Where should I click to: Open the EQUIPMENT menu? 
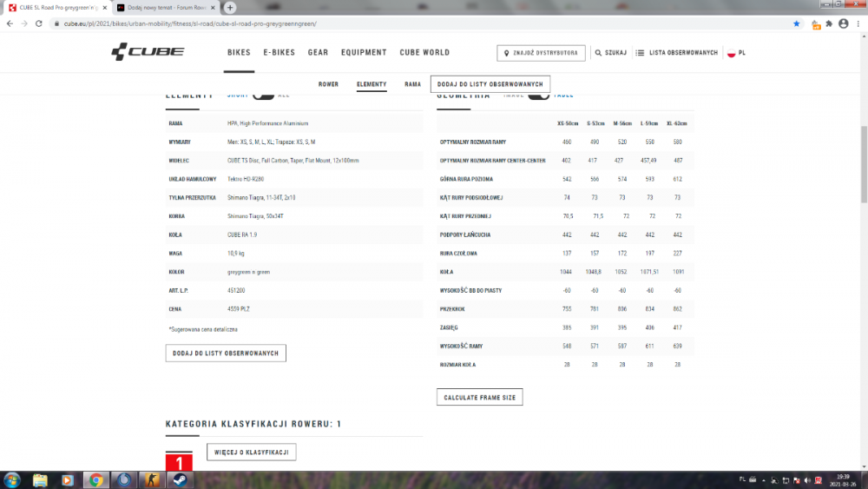[364, 53]
